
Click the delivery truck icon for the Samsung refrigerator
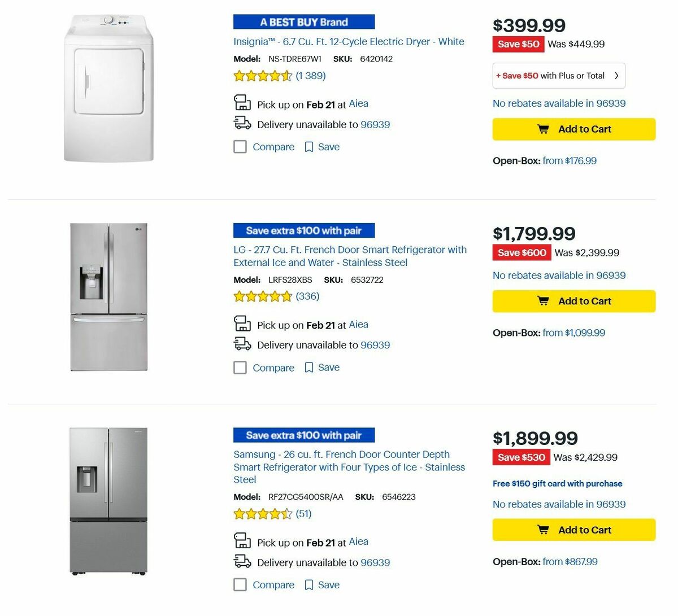pos(243,561)
